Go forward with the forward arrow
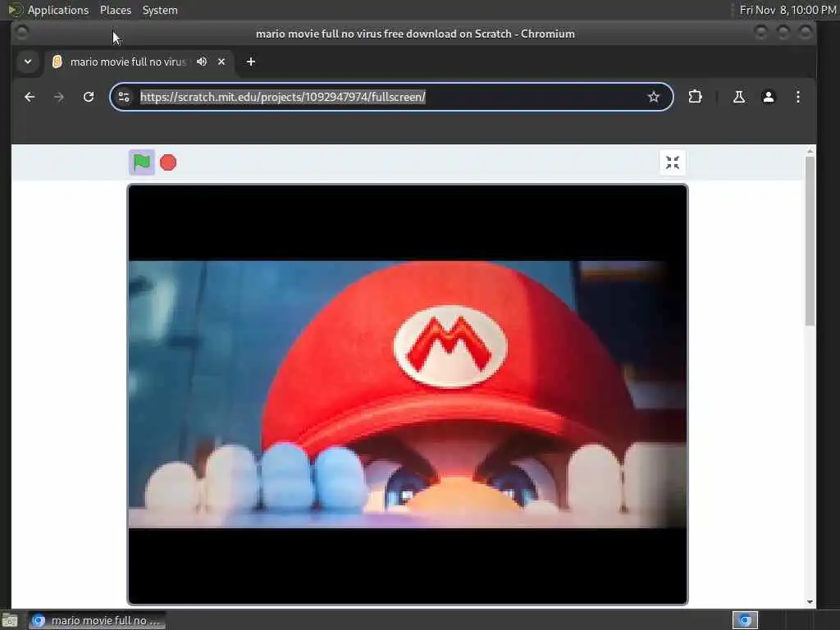Image resolution: width=840 pixels, height=630 pixels. coord(59,97)
